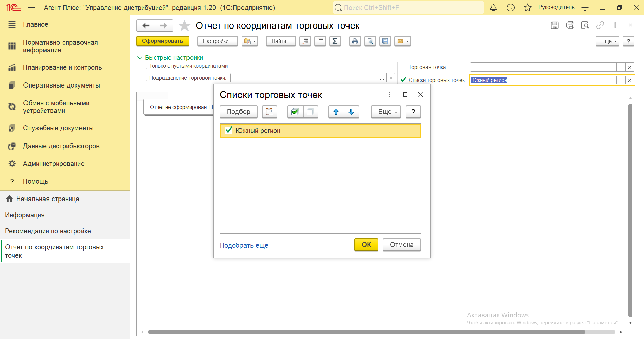This screenshot has width=644, height=339.
Task: Open selection for Списки торговых точек field
Action: click(621, 80)
